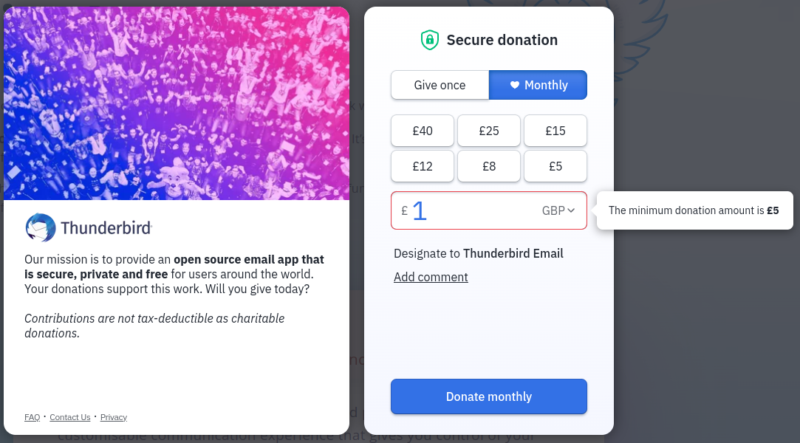Select the £8 preset amount
This screenshot has width=800, height=443.
tap(489, 167)
